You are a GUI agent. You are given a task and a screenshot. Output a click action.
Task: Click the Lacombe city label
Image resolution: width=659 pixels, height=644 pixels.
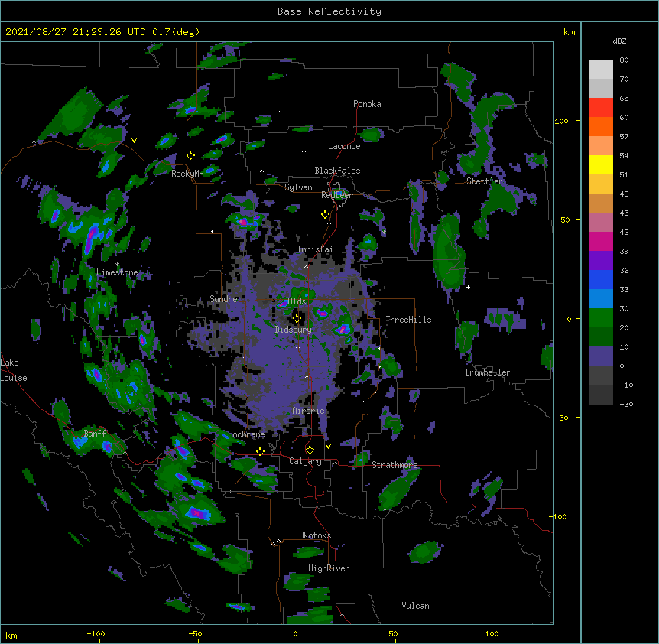point(344,146)
